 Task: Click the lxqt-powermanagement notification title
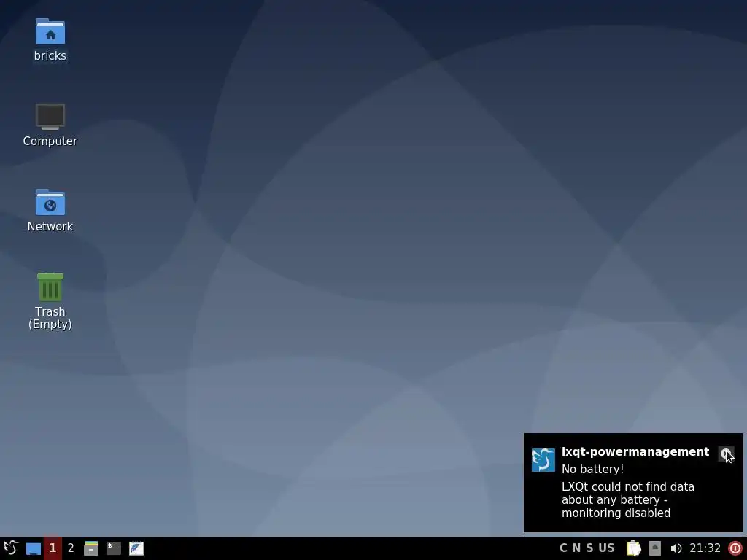tap(635, 452)
